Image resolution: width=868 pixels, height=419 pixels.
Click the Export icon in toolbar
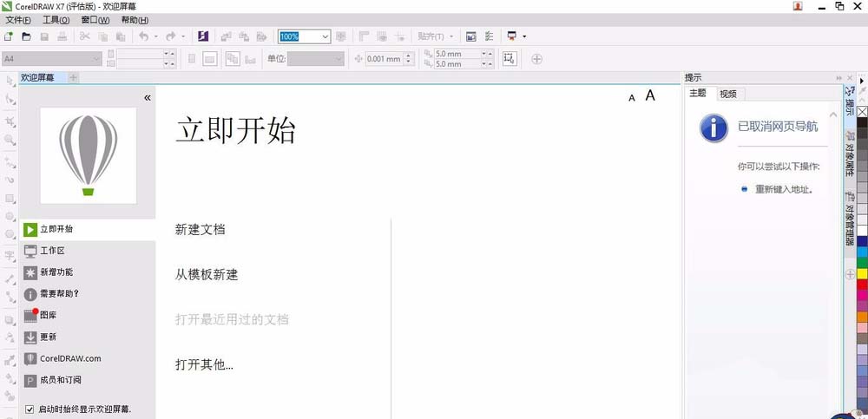[244, 36]
